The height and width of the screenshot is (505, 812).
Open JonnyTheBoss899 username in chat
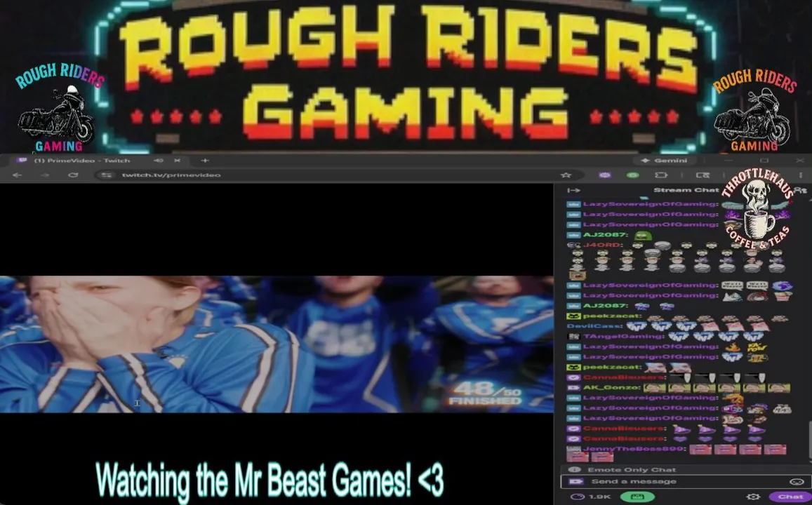[x=634, y=449]
